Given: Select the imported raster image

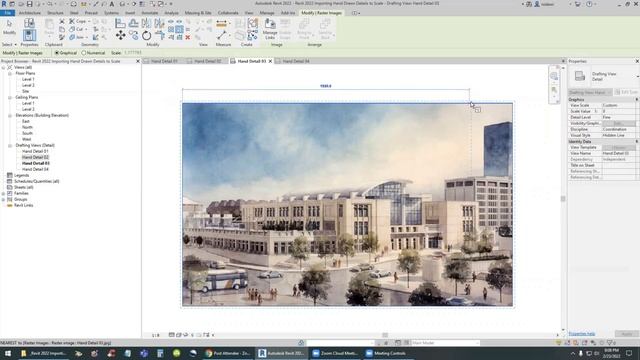Looking at the screenshot, I should point(348,204).
